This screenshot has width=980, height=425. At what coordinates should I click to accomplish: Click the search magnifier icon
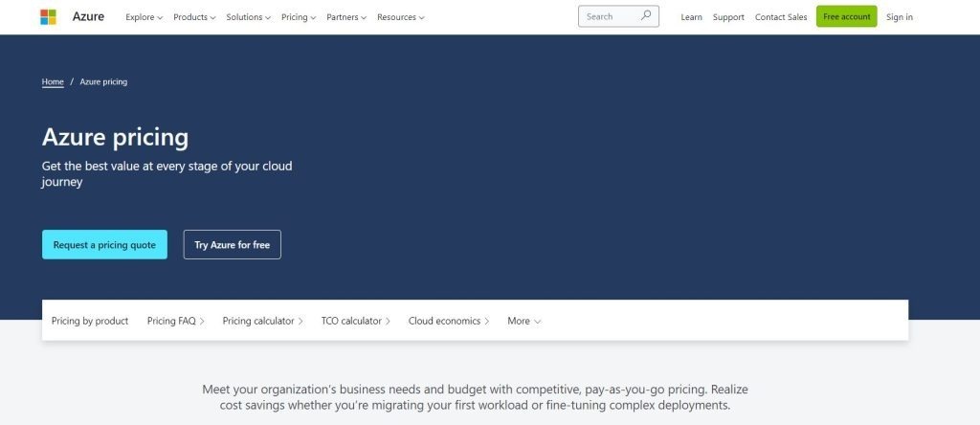pos(646,16)
